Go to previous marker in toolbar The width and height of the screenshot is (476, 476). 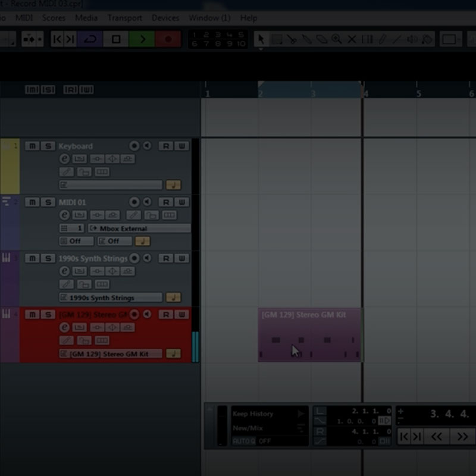click(57, 39)
